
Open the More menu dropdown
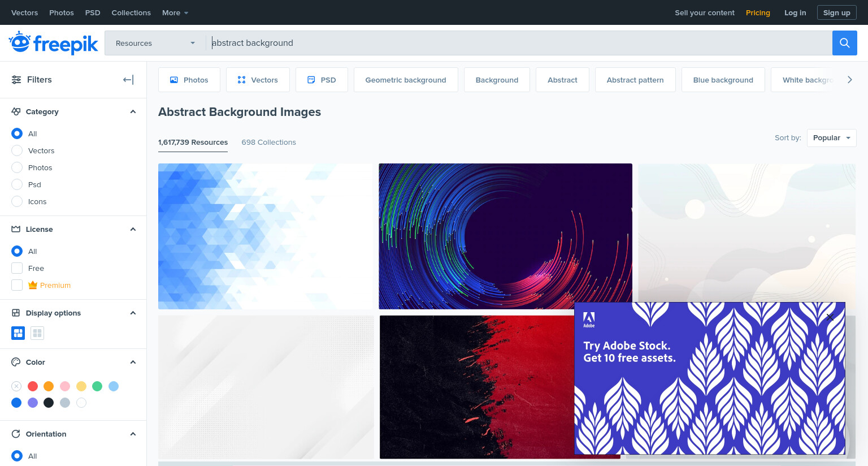pos(175,12)
